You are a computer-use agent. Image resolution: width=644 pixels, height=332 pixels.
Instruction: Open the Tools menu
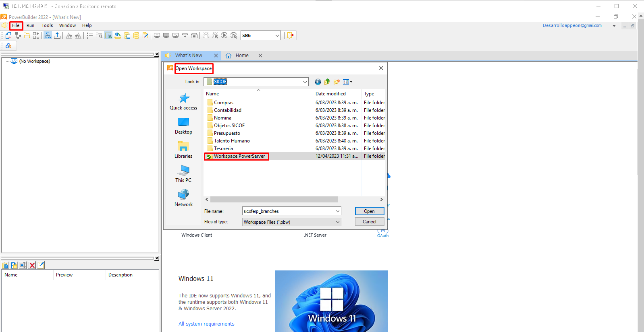point(47,25)
